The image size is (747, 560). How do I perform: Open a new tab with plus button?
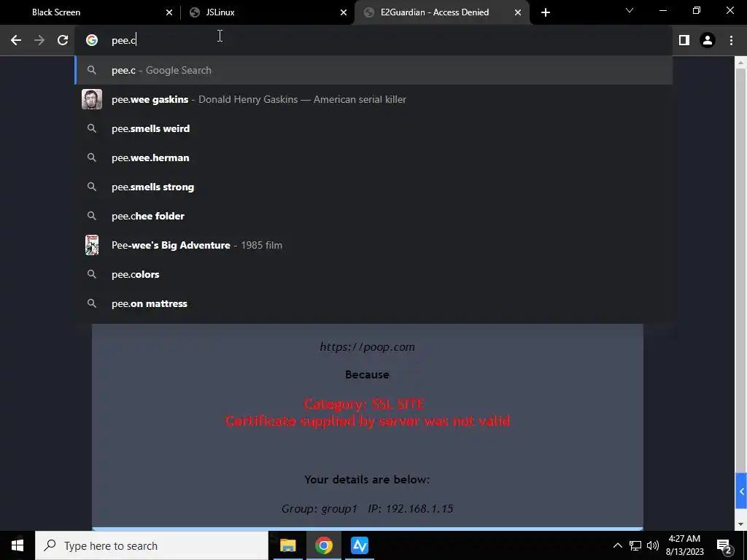point(546,12)
